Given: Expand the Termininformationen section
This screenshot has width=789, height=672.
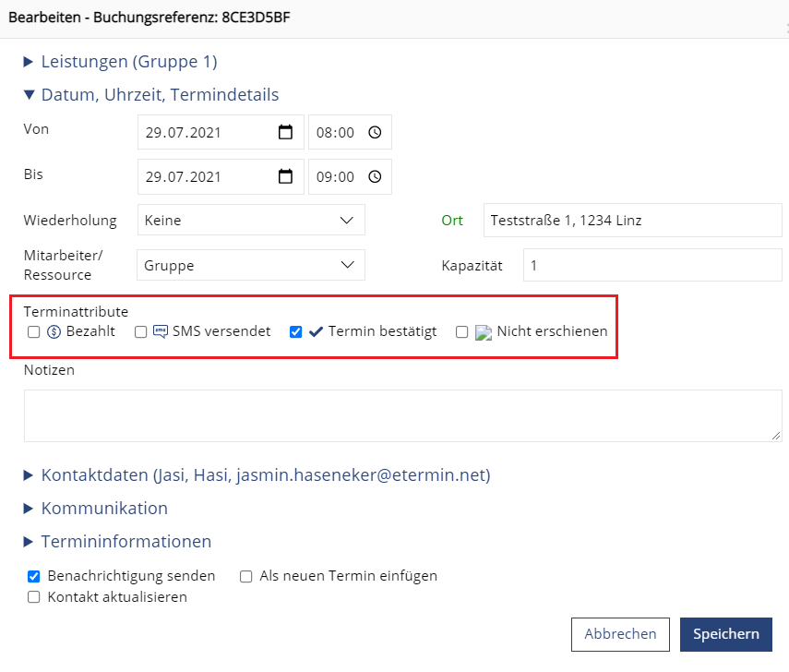Looking at the screenshot, I should [x=118, y=542].
